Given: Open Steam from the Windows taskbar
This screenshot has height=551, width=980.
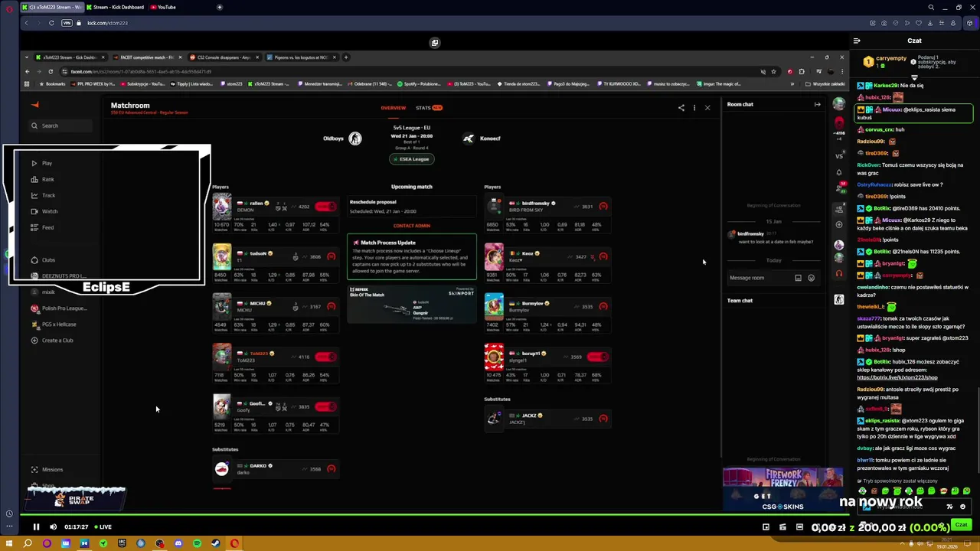Looking at the screenshot, I should pos(215,543).
